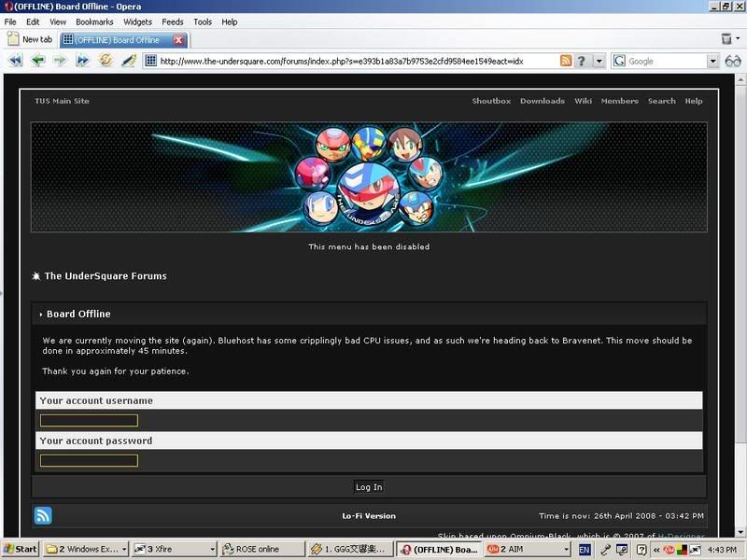The image size is (747, 560).
Task: Open the File menu
Action: pos(10,21)
